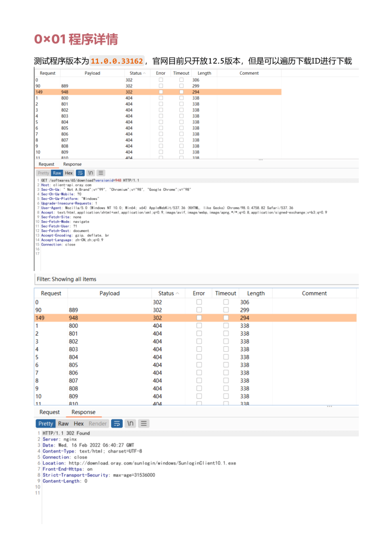The width and height of the screenshot is (392, 555).
Task: Toggle word wrap icon beside the Render button
Action: tap(117, 423)
